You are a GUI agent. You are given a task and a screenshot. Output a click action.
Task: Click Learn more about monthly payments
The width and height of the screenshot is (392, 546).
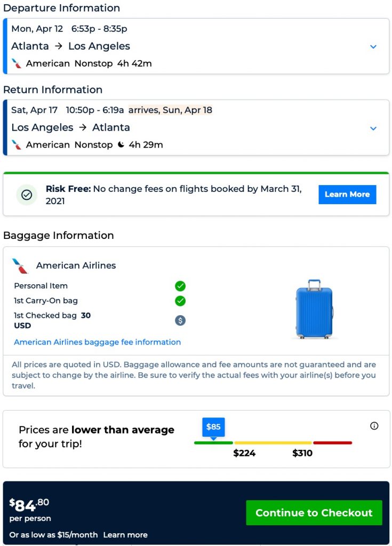125,535
